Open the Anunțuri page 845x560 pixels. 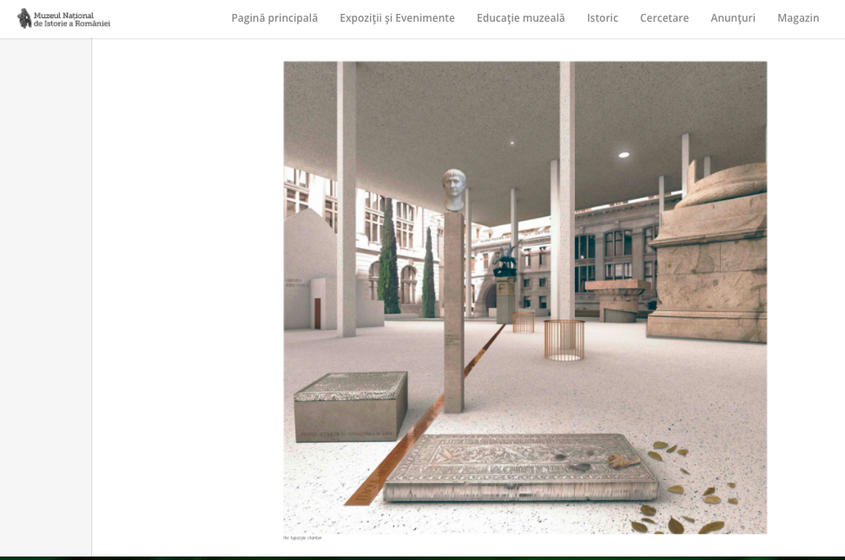733,18
